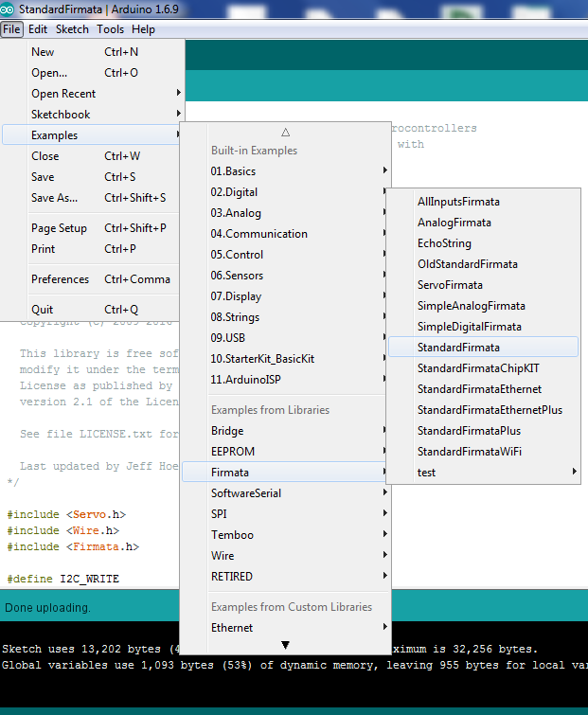The height and width of the screenshot is (715, 588).
Task: Choose Save As... from the File menu
Action: (x=93, y=198)
